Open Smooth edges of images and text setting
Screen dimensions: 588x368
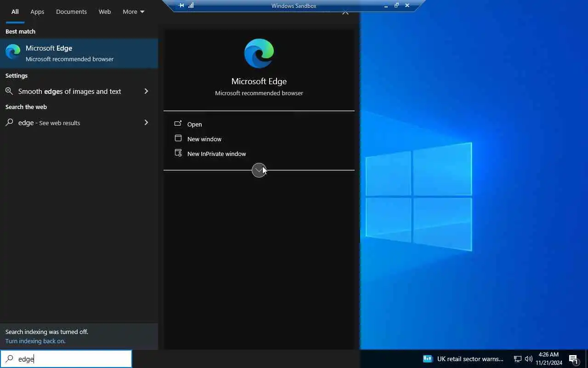[x=79, y=91]
